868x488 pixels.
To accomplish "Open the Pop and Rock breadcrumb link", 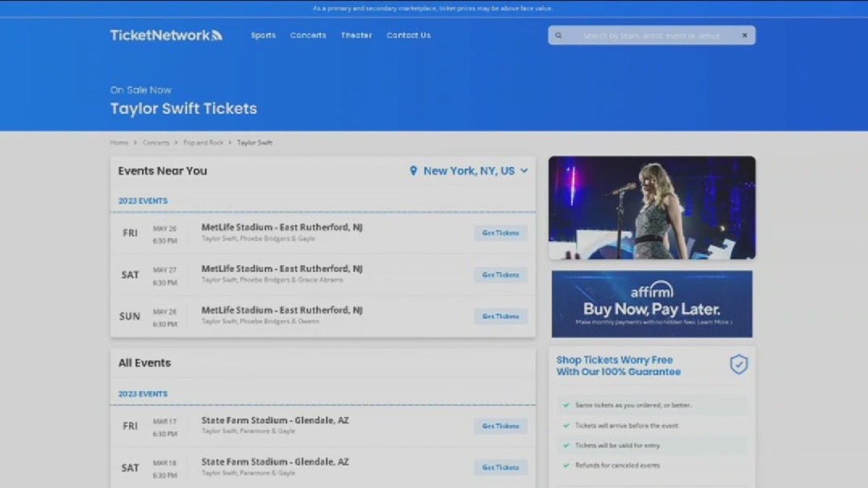I will tap(203, 142).
